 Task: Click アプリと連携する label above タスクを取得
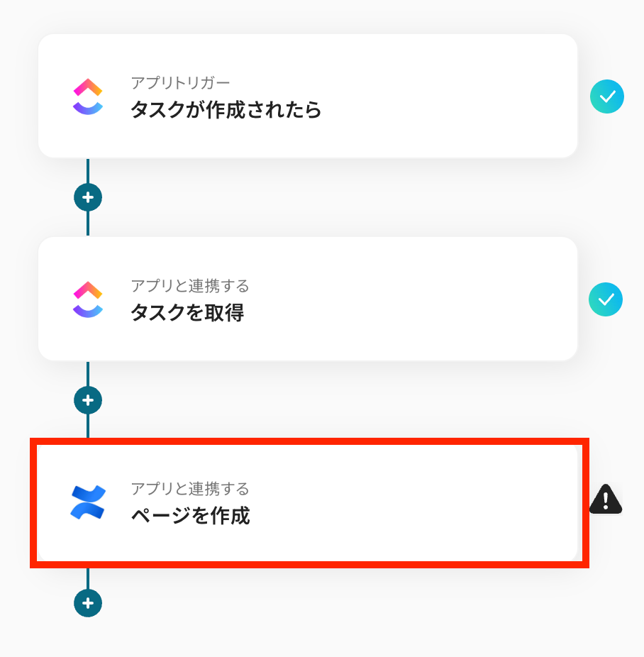pos(189,286)
